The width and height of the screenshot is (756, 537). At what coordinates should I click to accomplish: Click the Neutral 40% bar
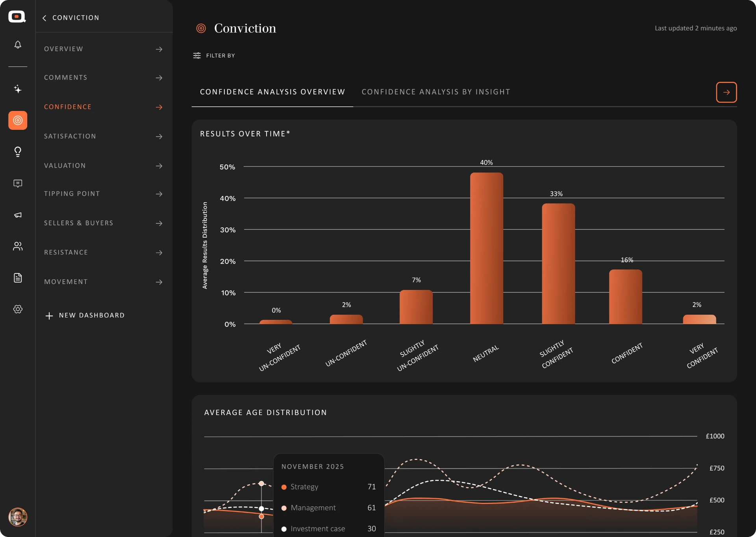[x=487, y=248]
